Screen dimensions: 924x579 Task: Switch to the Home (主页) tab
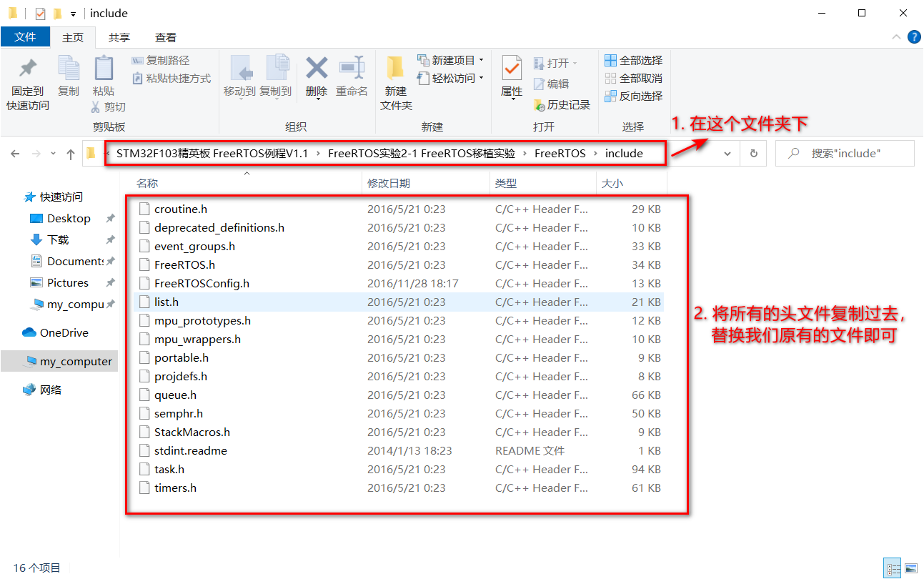point(73,37)
